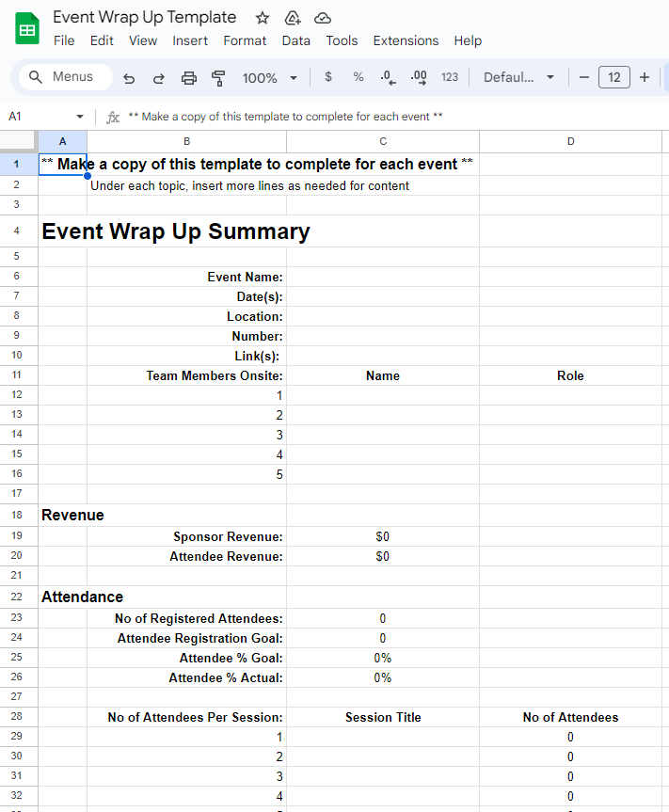Open the zoom 100% dropdown
This screenshot has width=669, height=812.
(x=270, y=78)
